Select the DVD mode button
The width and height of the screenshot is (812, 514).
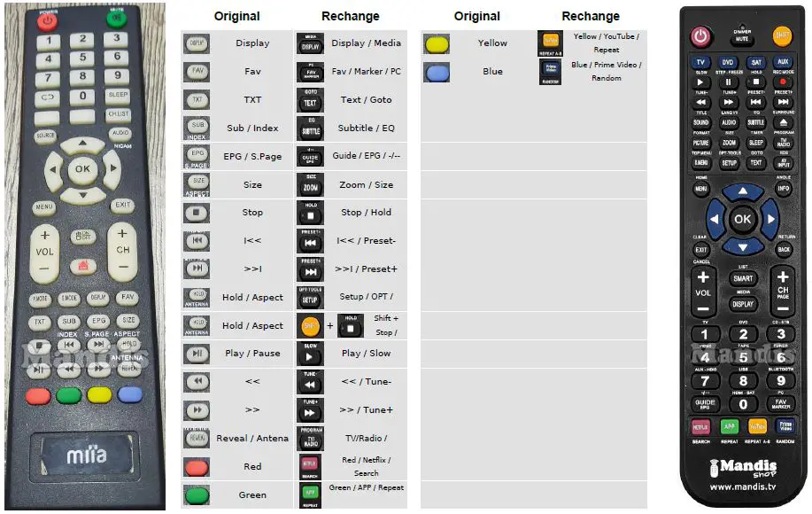[x=728, y=63]
